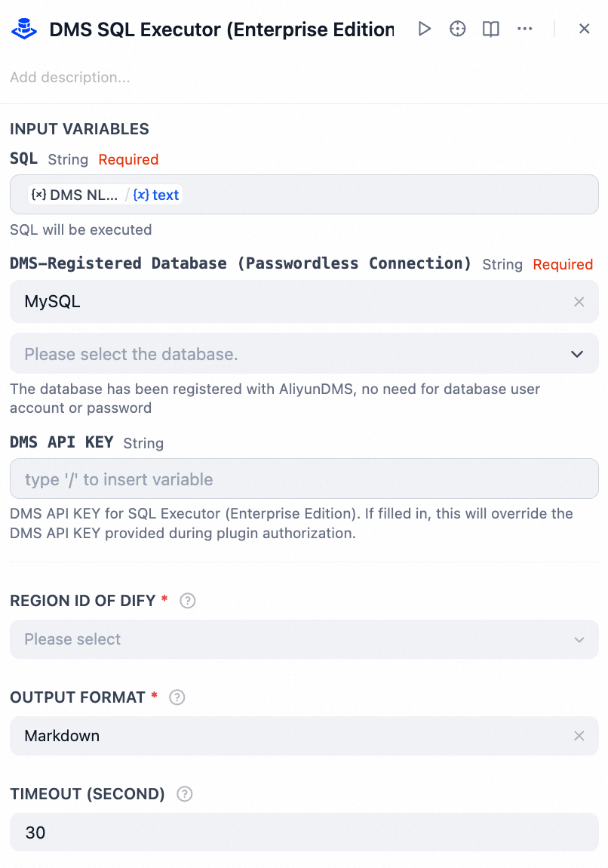Clear the Markdown output format value
The height and width of the screenshot is (868, 608).
tap(579, 736)
